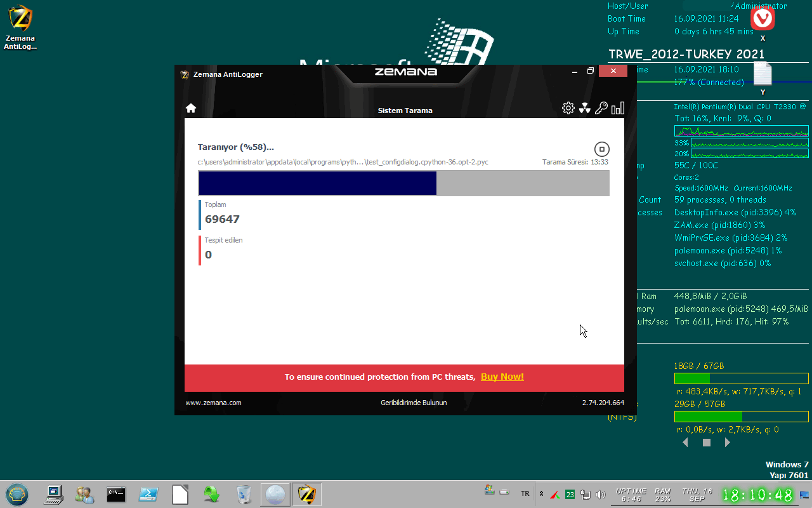The image size is (812, 508).
Task: Click version number 2.74.204.664
Action: pos(603,403)
